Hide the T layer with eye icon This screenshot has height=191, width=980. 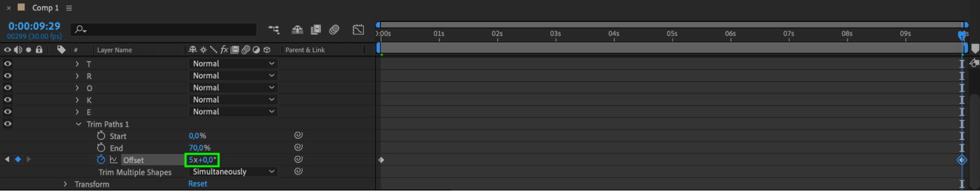tap(8, 63)
